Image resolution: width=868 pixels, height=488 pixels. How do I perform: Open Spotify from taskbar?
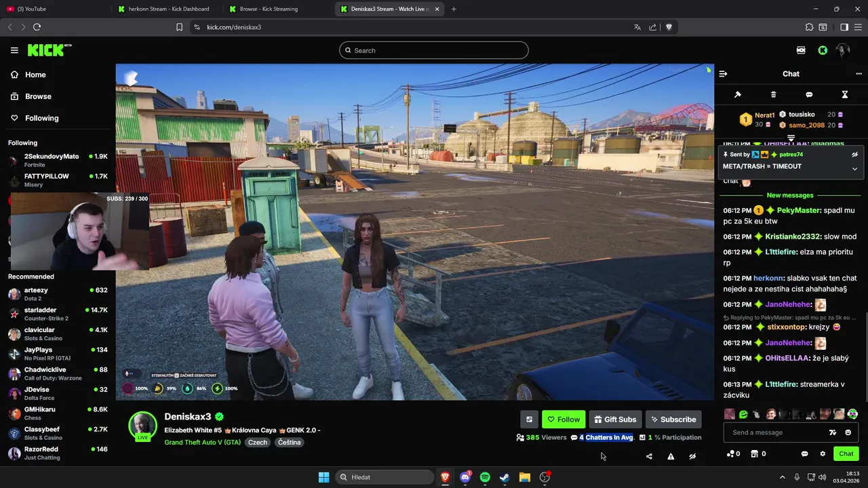485,477
